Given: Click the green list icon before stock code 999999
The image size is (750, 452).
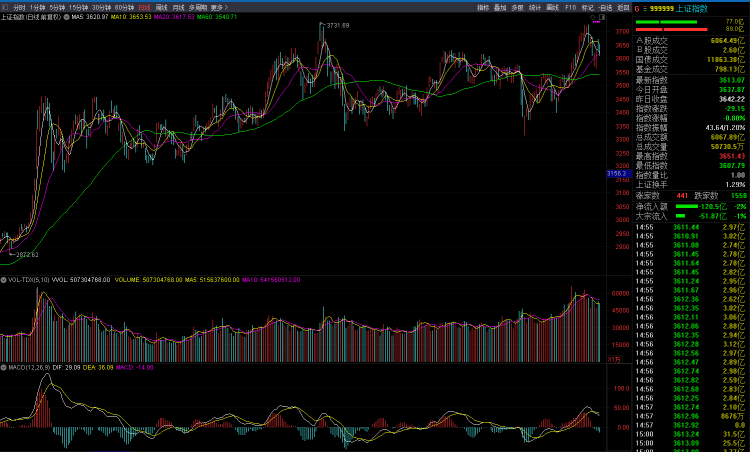Looking at the screenshot, I should (x=644, y=9).
